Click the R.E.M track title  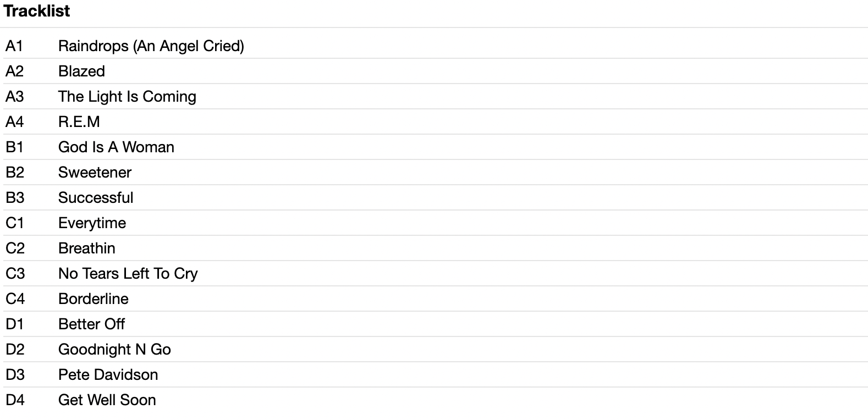click(x=79, y=121)
